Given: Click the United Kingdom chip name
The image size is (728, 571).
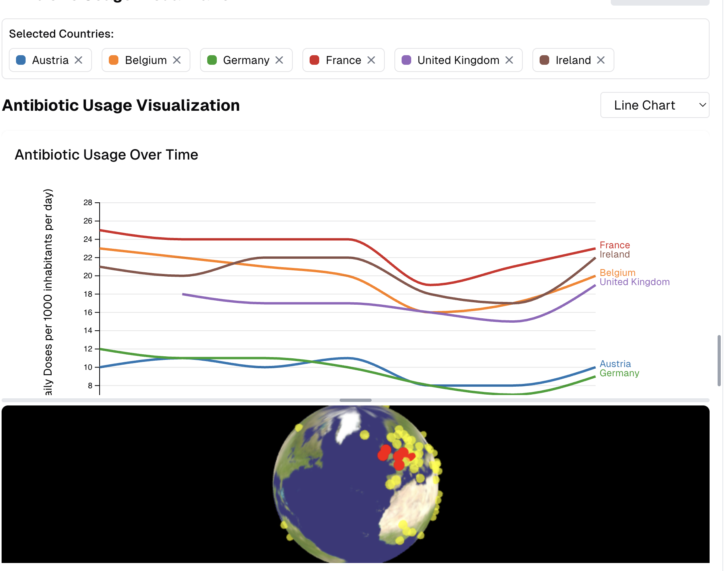Looking at the screenshot, I should (x=458, y=60).
